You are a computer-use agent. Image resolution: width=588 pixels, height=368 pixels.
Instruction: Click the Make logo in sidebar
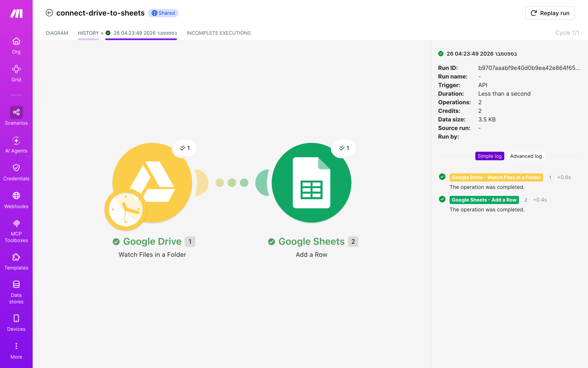click(16, 13)
